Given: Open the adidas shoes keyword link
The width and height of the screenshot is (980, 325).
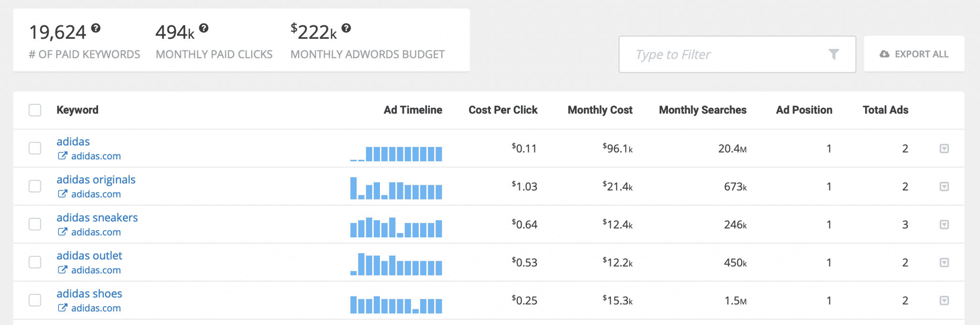Looking at the screenshot, I should coord(89,293).
